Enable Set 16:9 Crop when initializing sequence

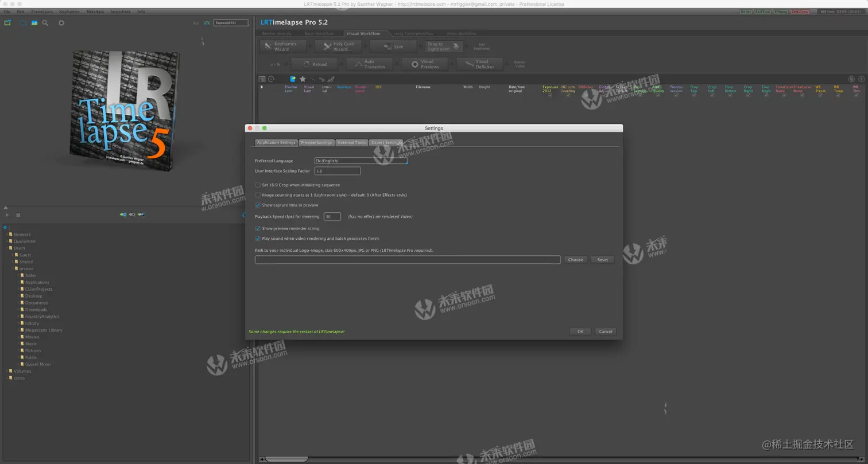[258, 185]
